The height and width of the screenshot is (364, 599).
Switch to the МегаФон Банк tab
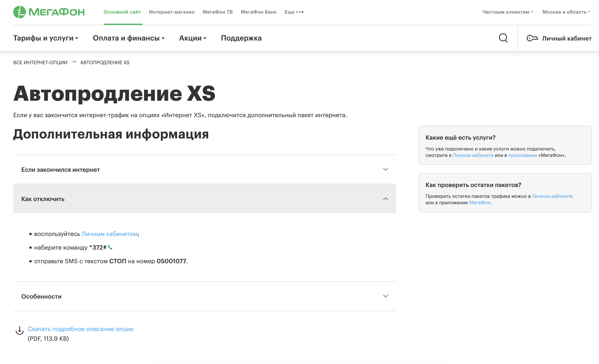[258, 12]
